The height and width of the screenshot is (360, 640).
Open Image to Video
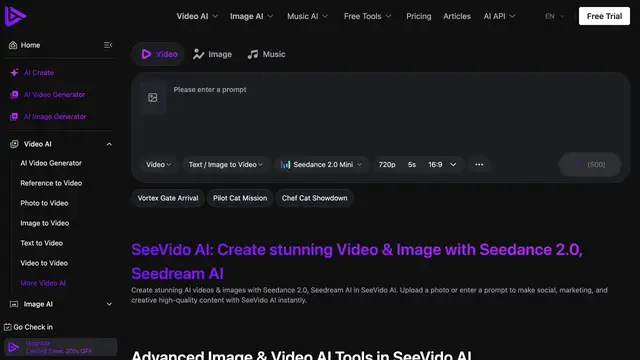[x=44, y=223]
